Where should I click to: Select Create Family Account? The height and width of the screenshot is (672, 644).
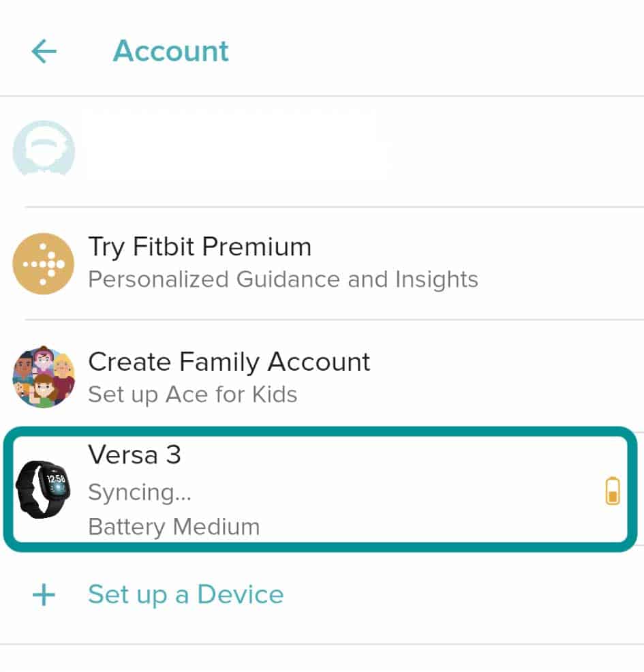(229, 362)
